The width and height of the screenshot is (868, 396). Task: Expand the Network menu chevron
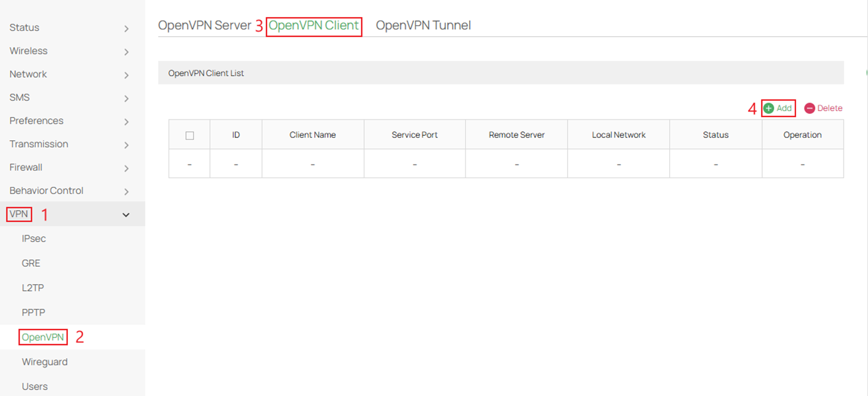(127, 75)
